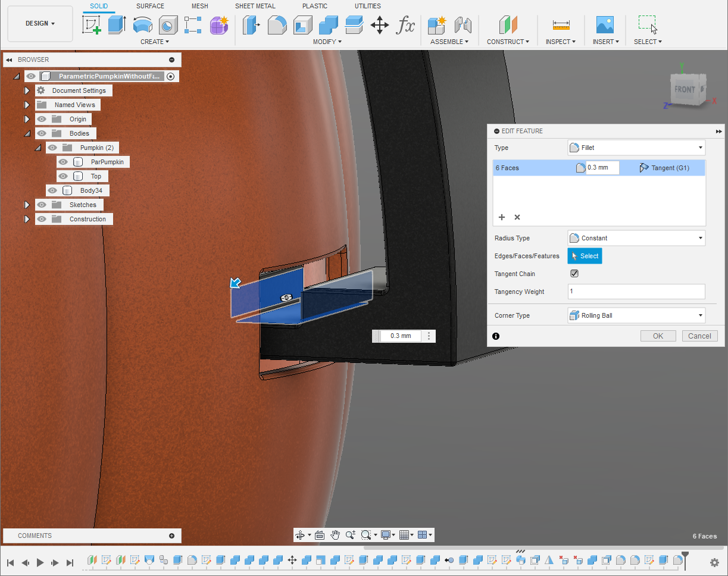The image size is (728, 576).
Task: Click OK in Edit Feature dialog
Action: pos(658,336)
